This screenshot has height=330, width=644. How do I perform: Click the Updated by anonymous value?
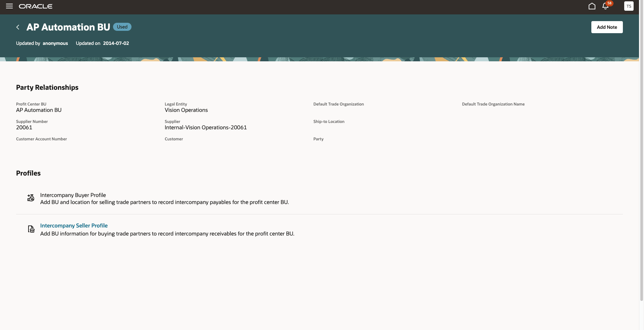point(55,43)
